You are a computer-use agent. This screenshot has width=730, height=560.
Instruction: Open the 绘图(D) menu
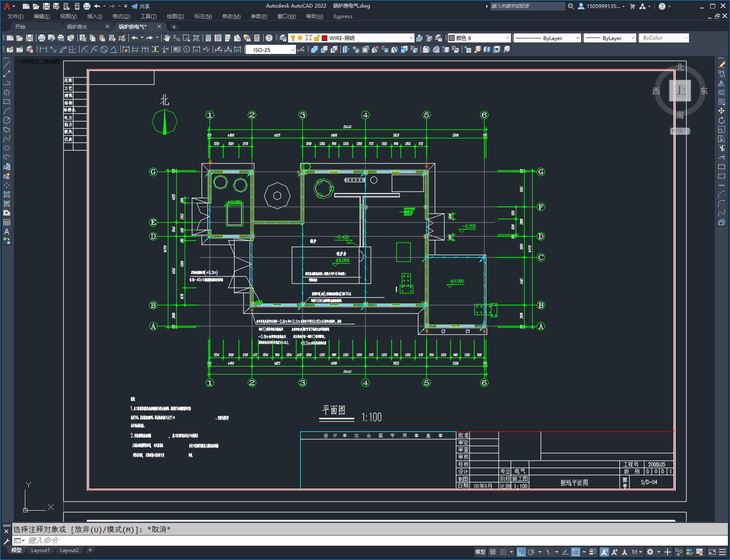pos(175,16)
